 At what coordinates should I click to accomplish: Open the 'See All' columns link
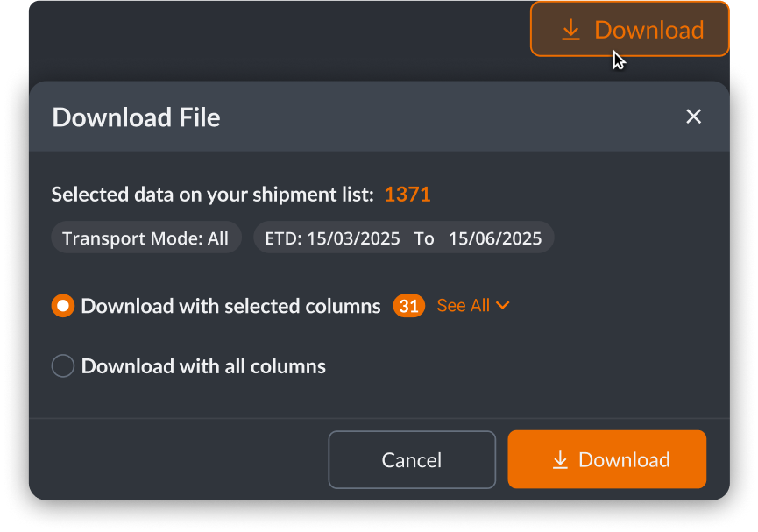tap(463, 305)
